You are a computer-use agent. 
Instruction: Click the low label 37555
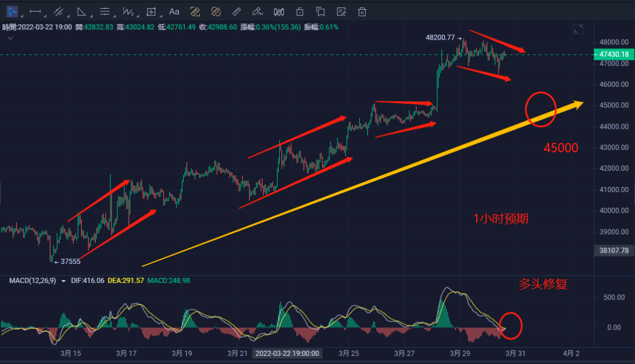(x=70, y=262)
